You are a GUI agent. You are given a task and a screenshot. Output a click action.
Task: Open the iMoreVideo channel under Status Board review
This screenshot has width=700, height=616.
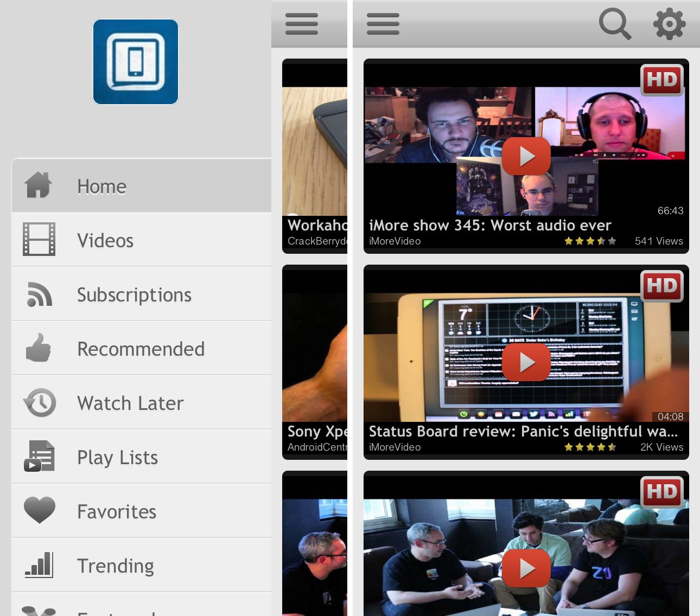tap(395, 447)
